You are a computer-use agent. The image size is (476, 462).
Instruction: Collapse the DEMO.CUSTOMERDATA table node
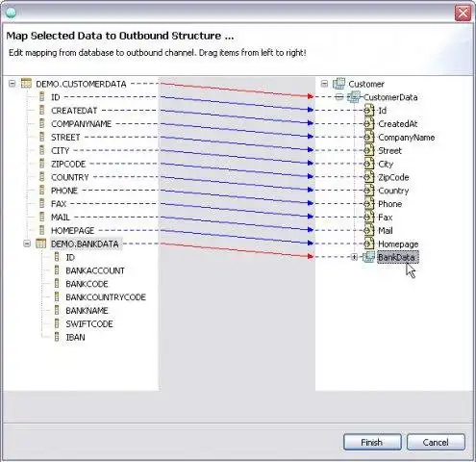pyautogui.click(x=12, y=84)
